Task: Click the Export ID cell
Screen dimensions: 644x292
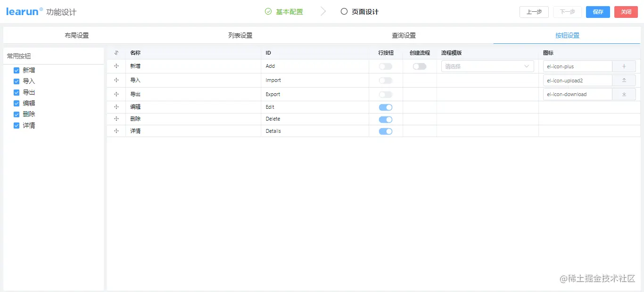Action: click(315, 94)
